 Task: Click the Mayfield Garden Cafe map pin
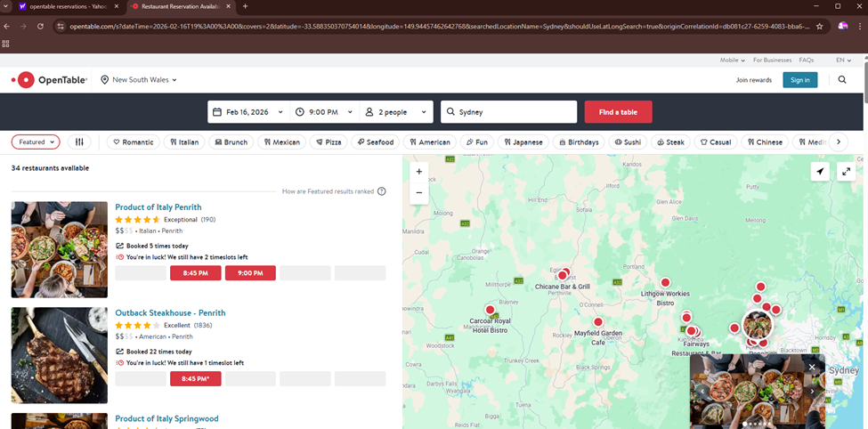598,322
